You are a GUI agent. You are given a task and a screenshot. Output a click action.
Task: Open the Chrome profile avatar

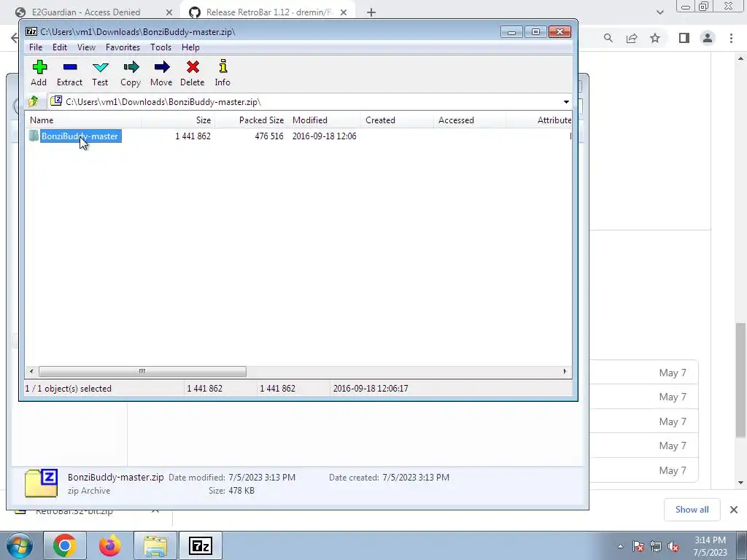(708, 38)
